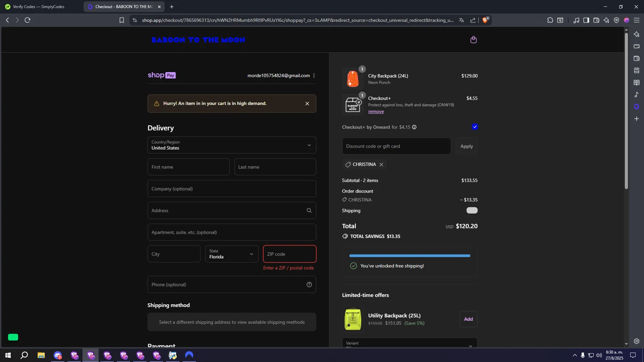Open the notifications center
Viewport: 644px width, 362px height.
(633, 355)
